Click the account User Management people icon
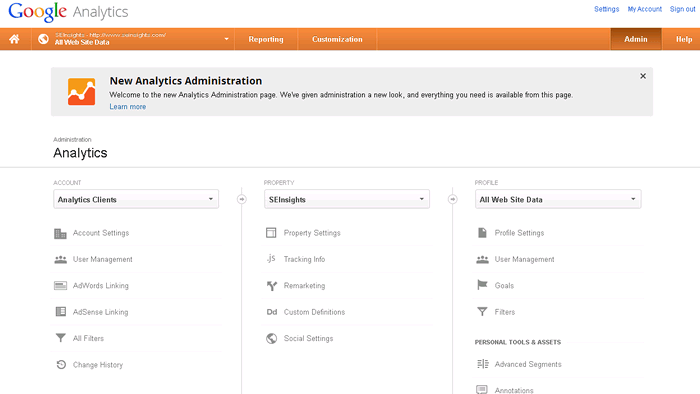 click(60, 259)
